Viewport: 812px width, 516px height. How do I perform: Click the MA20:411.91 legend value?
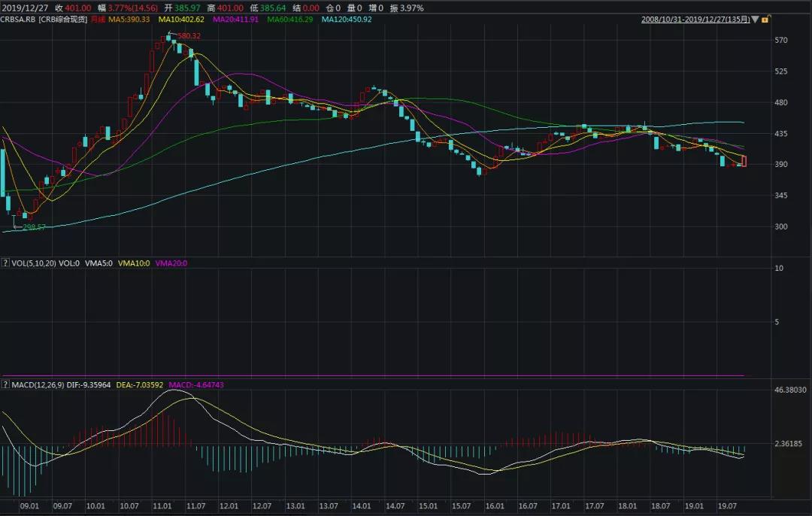235,20
